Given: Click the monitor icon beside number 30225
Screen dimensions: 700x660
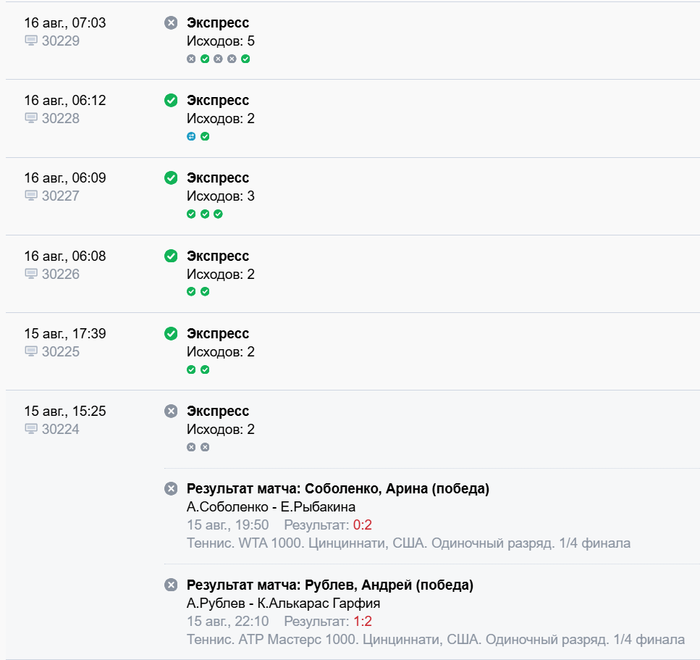Looking at the screenshot, I should coord(31,351).
